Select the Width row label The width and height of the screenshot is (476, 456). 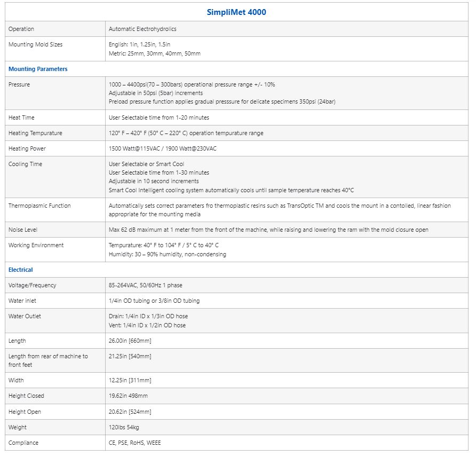(16, 380)
